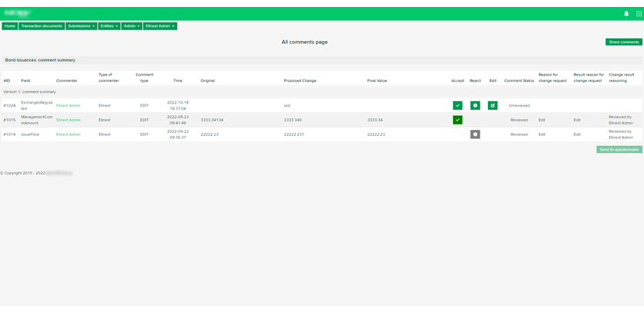The width and height of the screenshot is (644, 313).
Task: Accept comment #1024 with checkmark icon
Action: [x=458, y=105]
